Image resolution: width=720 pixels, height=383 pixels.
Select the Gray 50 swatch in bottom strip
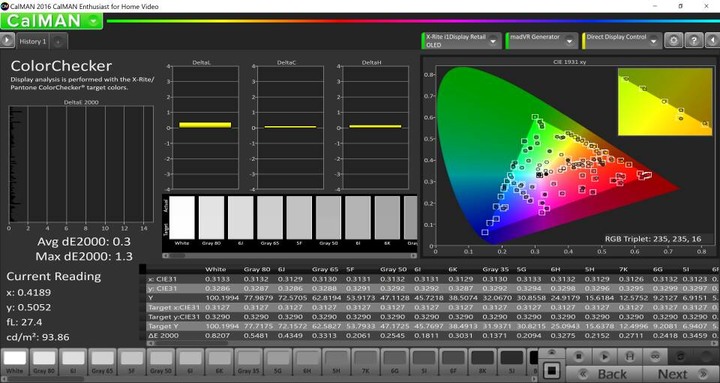[x=161, y=361]
